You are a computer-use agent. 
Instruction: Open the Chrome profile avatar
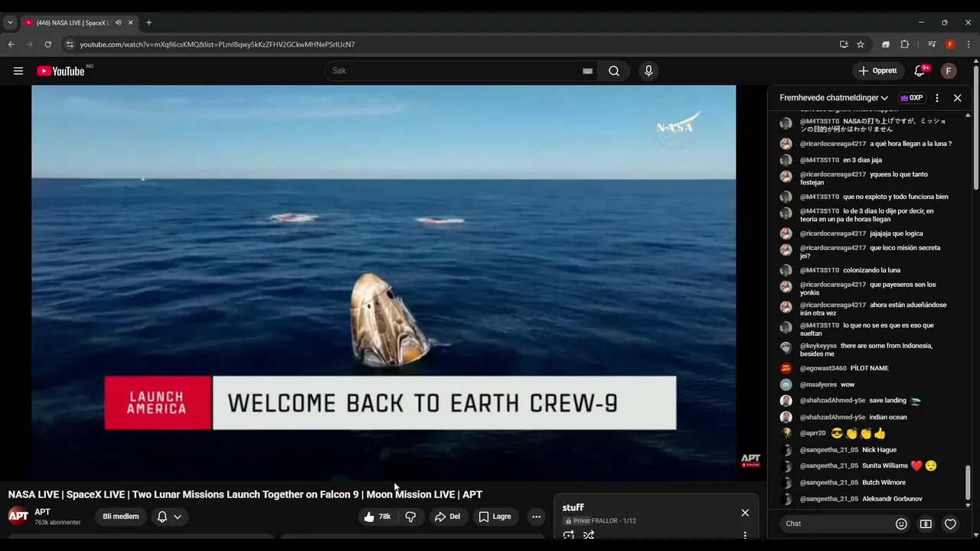(950, 44)
